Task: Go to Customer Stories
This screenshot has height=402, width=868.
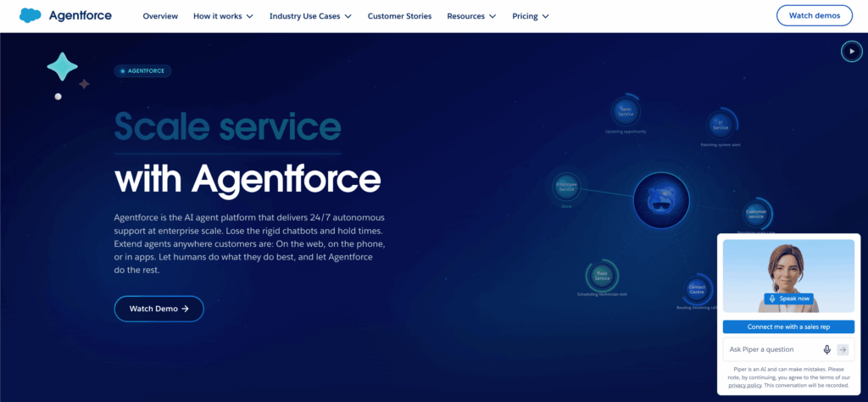Action: tap(400, 16)
